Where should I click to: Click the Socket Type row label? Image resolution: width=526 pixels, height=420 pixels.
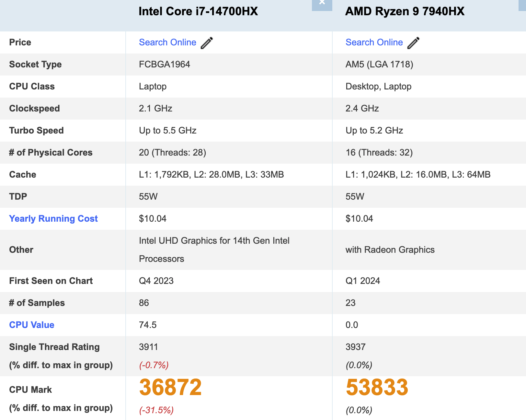coord(35,64)
